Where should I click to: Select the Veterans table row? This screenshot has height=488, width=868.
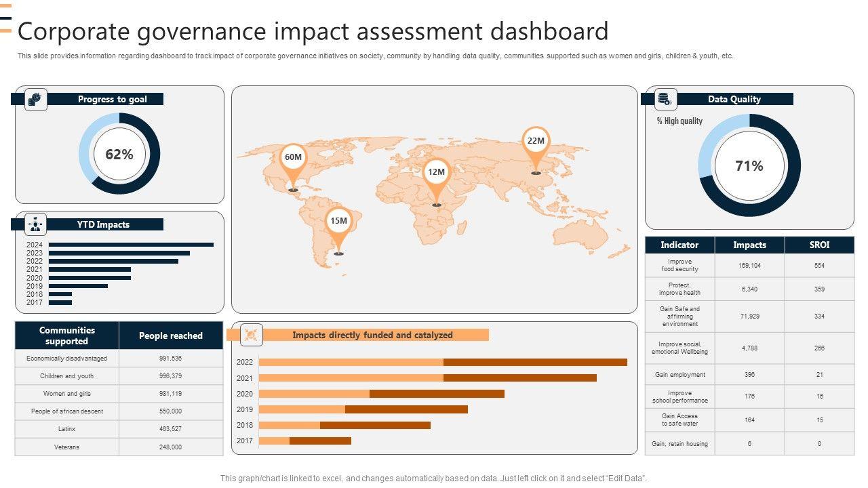coord(119,447)
